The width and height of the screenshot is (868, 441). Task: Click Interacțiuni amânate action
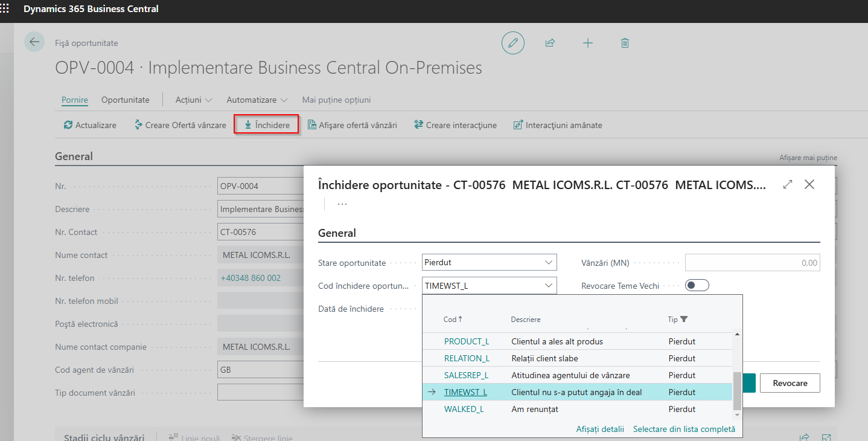point(557,125)
